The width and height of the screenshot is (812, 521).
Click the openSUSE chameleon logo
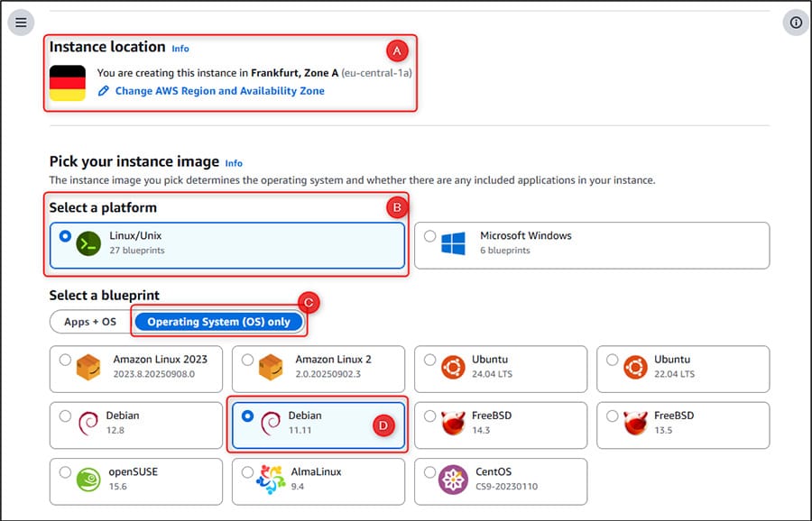88,479
